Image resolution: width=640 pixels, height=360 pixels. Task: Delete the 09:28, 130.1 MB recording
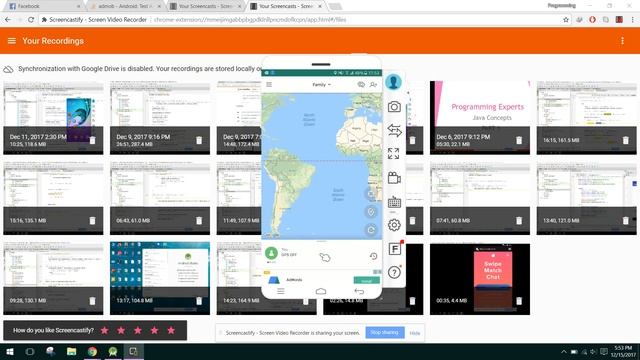93,301
